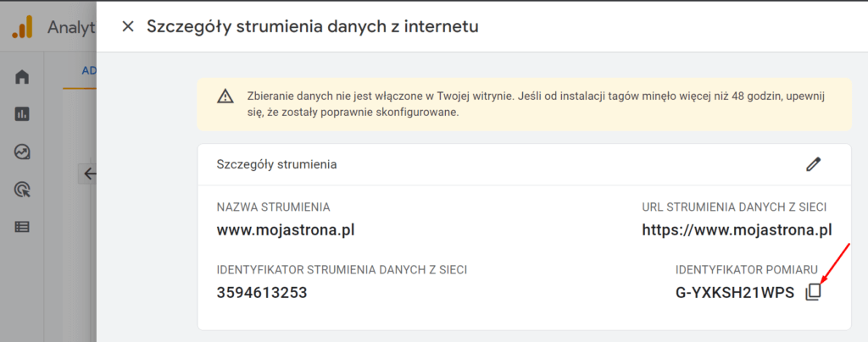Select the stream name www.mojastrona.pl
This screenshot has height=342, width=868.
pyautogui.click(x=286, y=230)
